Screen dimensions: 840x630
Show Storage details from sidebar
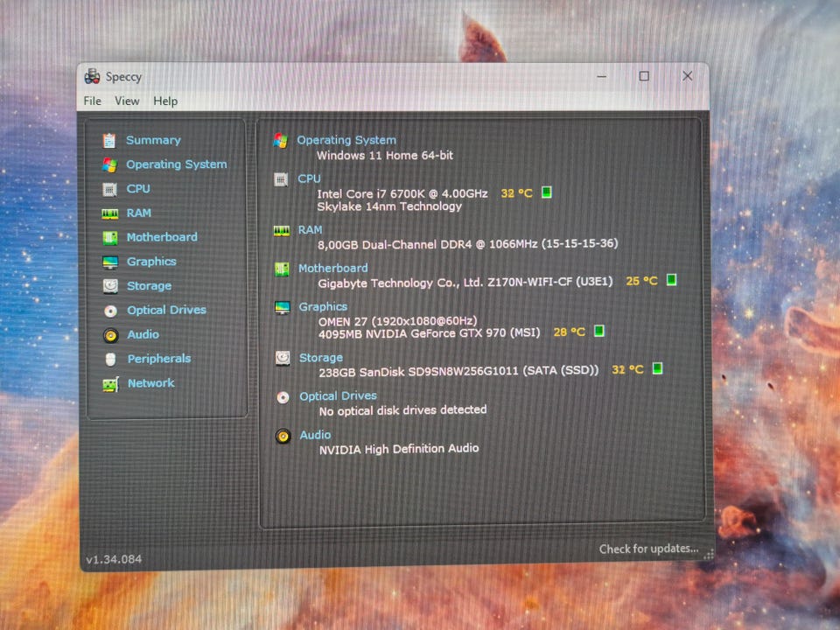pos(150,286)
